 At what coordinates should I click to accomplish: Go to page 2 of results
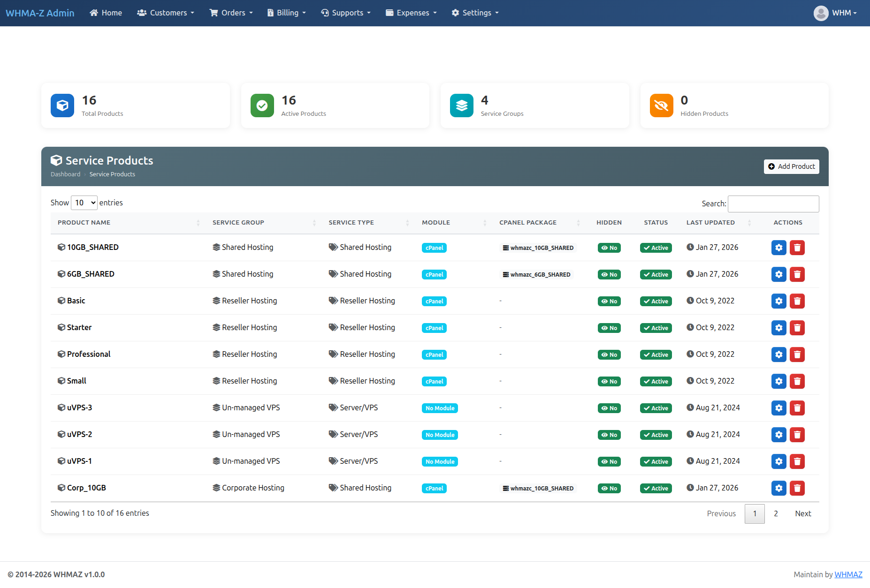(x=776, y=513)
